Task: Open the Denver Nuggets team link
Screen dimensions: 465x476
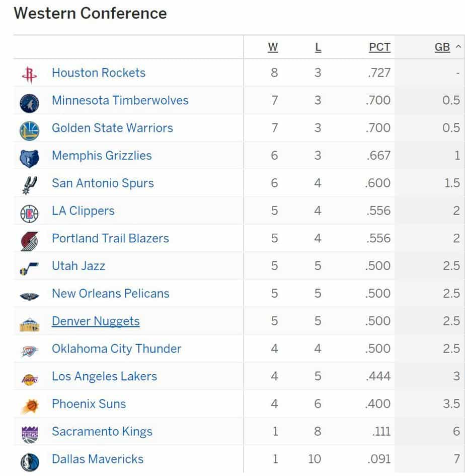Action: click(96, 321)
